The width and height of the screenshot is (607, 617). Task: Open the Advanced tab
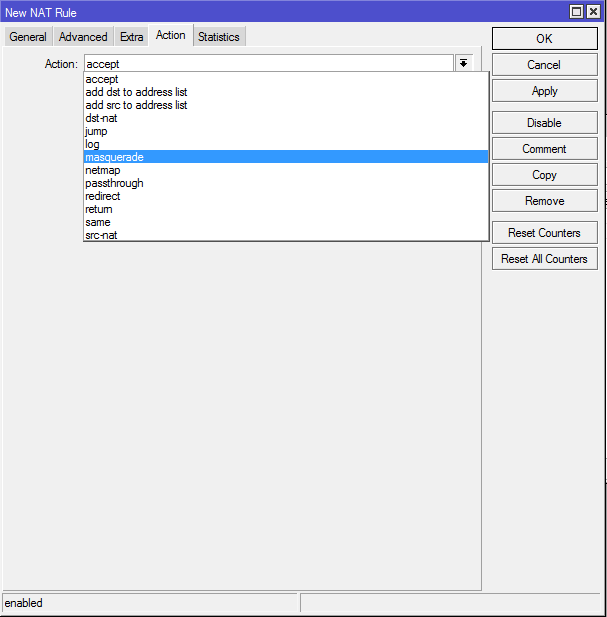pyautogui.click(x=83, y=37)
